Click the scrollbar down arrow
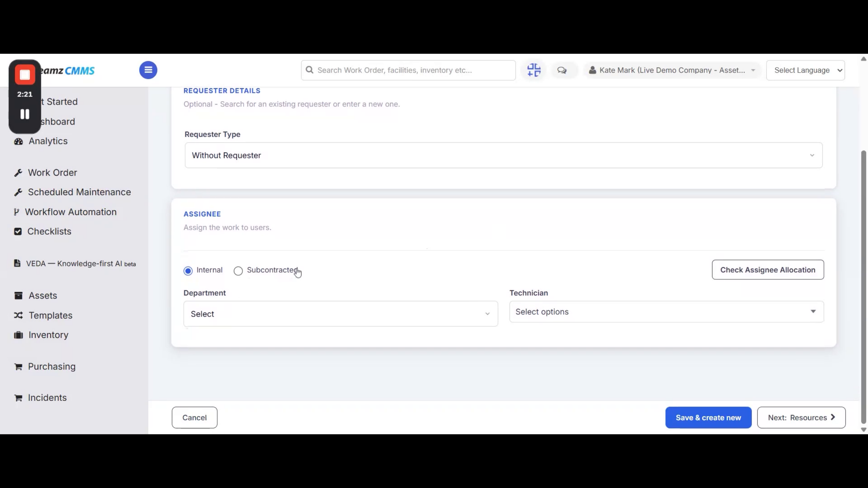Image resolution: width=868 pixels, height=488 pixels. [864, 430]
